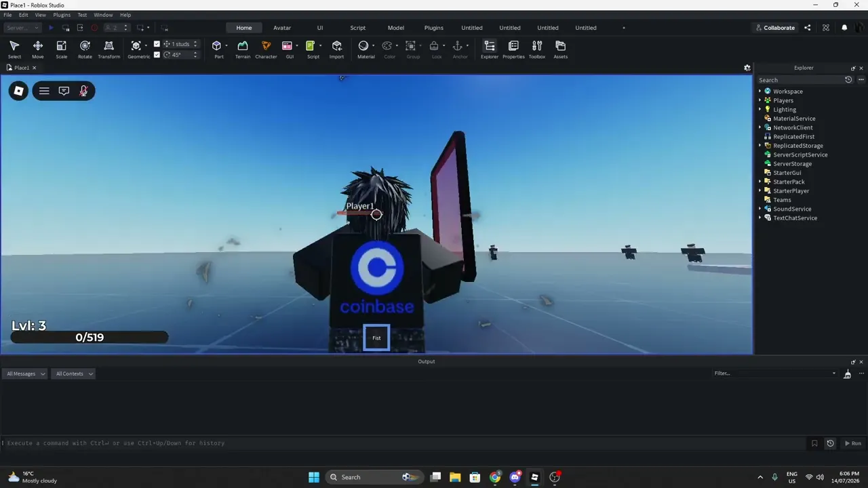Open viewport settings gear
868x488 pixels.
coord(747,68)
